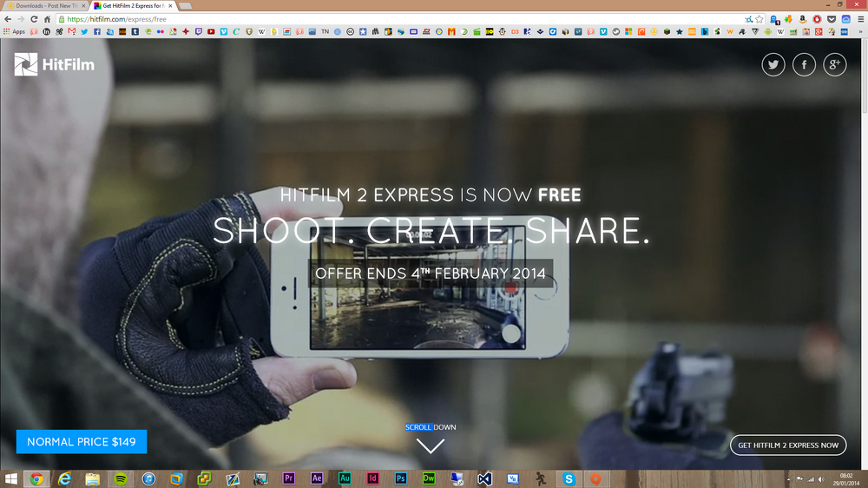Click the scroll down chevron arrow
Viewport: 868px width, 488px height.
431,446
